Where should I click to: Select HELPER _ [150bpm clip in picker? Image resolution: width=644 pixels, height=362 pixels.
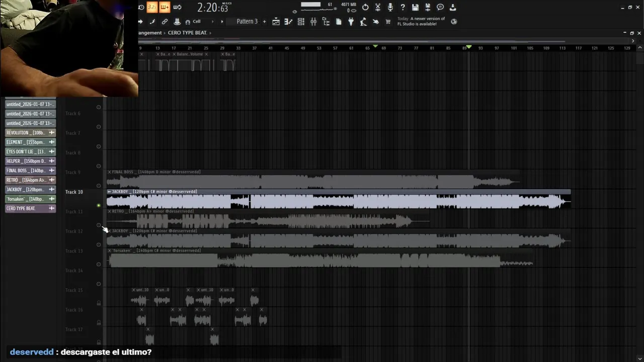pos(30,161)
